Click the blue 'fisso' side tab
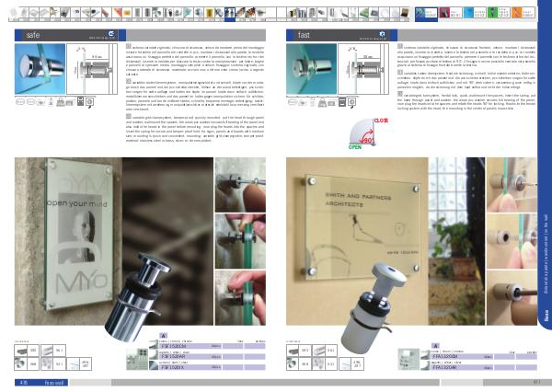The image size is (552, 392). click(546, 315)
